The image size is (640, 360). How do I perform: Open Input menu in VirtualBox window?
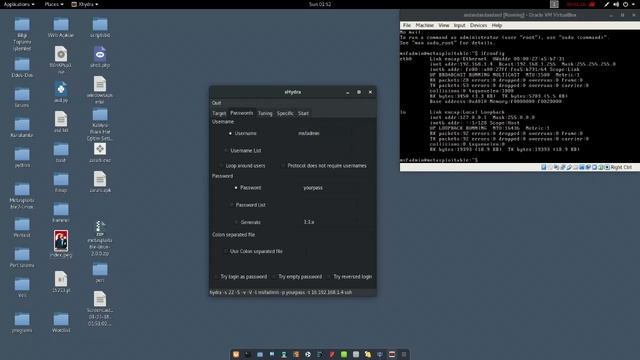[x=460, y=25]
